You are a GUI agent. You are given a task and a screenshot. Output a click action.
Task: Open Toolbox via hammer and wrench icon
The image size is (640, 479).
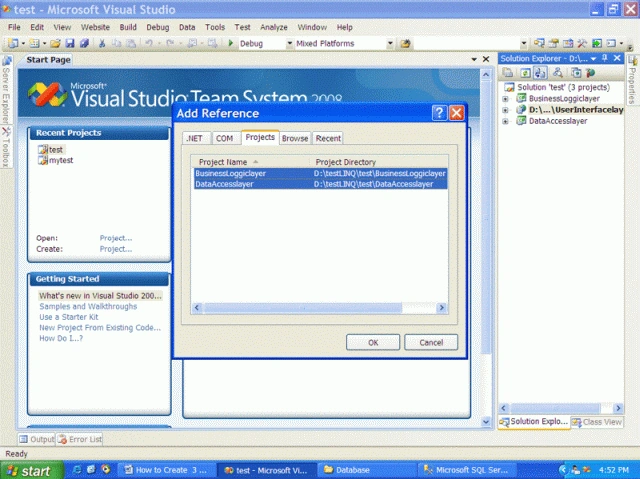click(582, 43)
